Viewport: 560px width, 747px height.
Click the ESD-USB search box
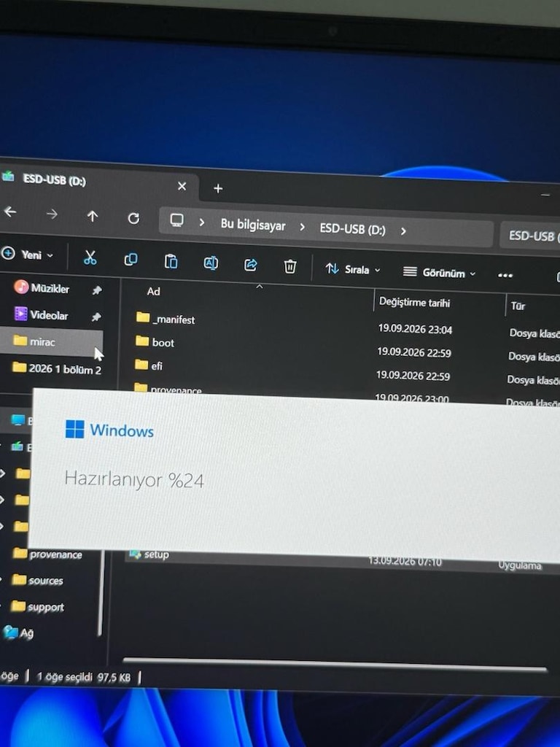[530, 236]
